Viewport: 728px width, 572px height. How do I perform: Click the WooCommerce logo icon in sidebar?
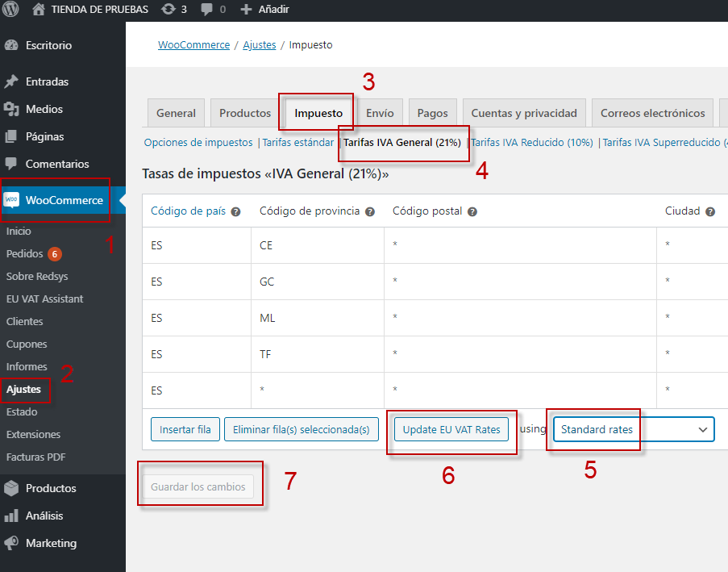click(11, 200)
